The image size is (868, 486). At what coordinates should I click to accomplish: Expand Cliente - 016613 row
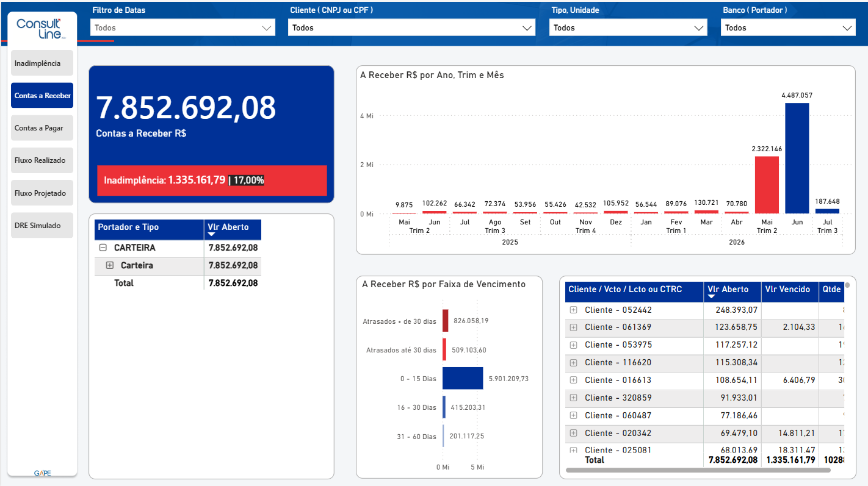coord(573,380)
